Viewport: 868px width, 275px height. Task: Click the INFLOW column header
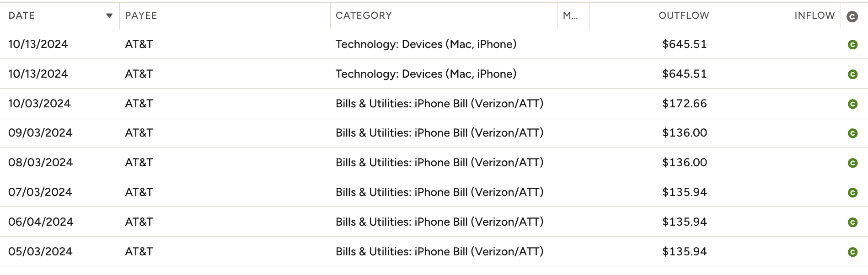[x=815, y=15]
